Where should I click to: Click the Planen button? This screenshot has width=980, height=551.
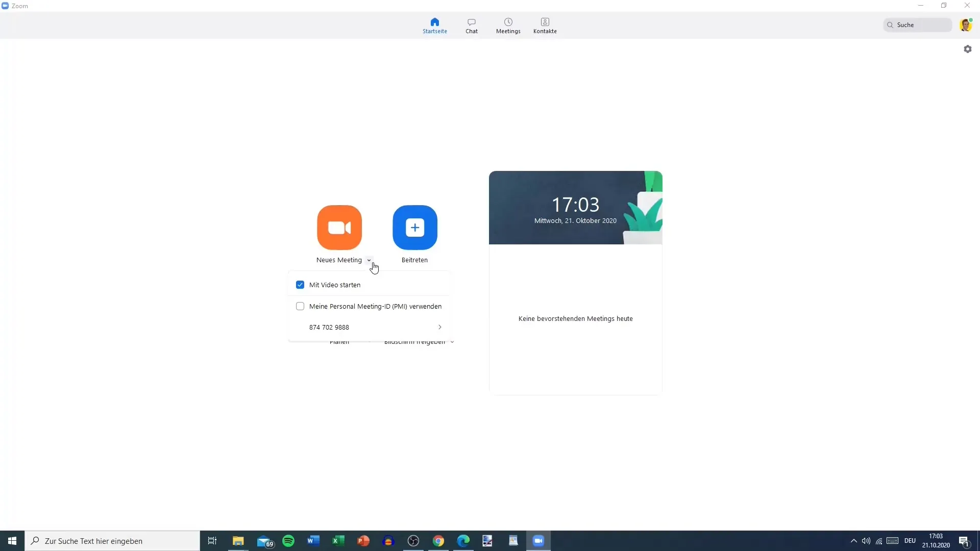pos(339,342)
